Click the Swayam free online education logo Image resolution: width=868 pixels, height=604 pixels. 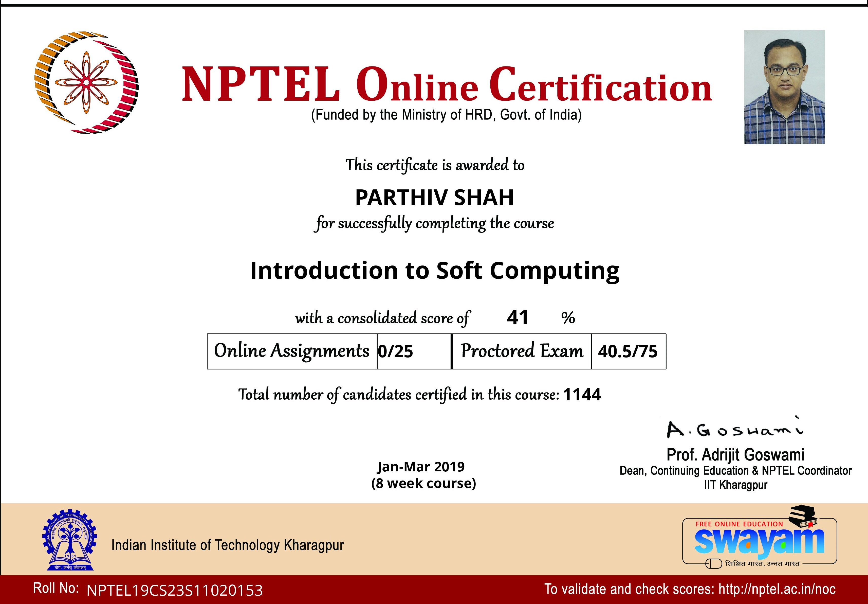coord(760,537)
